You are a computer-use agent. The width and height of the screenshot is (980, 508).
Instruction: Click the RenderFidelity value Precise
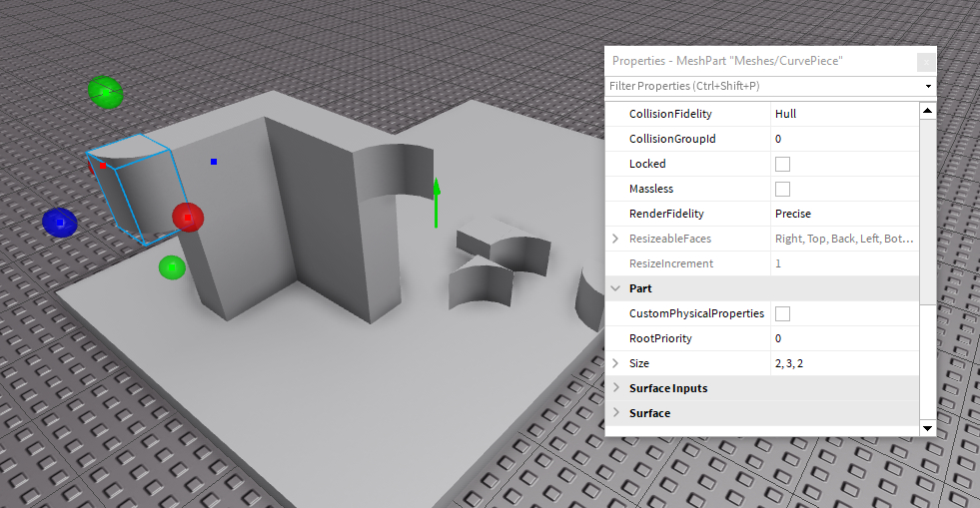click(793, 214)
